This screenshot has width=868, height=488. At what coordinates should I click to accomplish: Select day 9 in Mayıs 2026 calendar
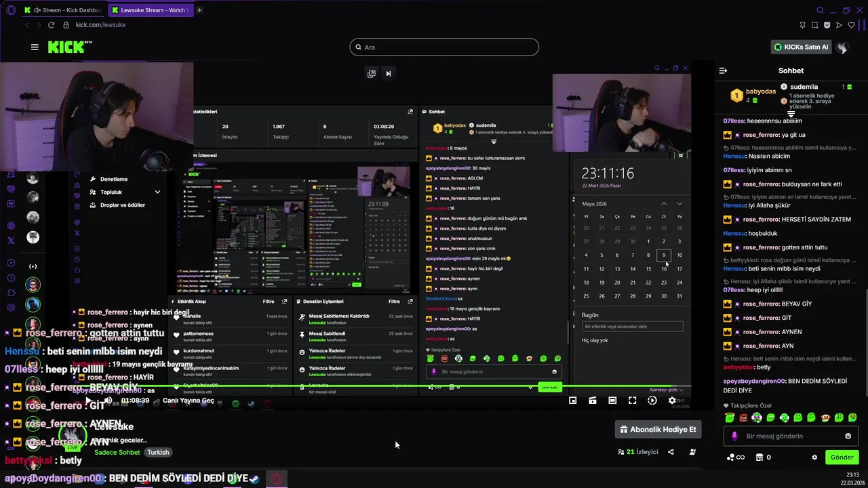pyautogui.click(x=664, y=256)
